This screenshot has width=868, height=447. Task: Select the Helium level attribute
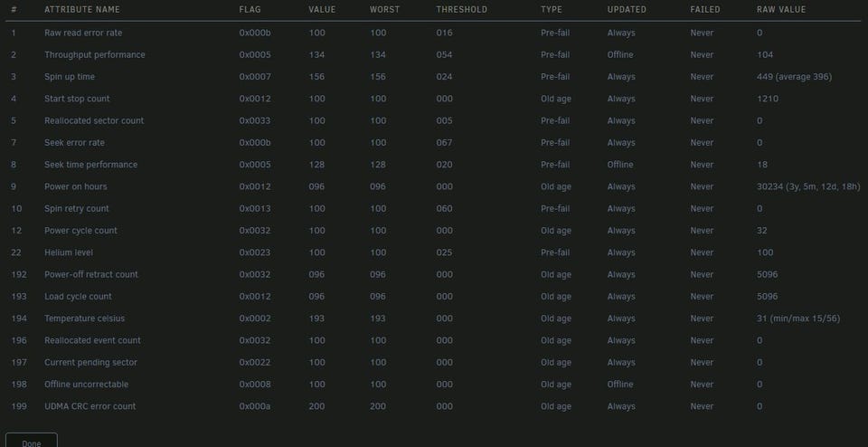click(x=69, y=252)
